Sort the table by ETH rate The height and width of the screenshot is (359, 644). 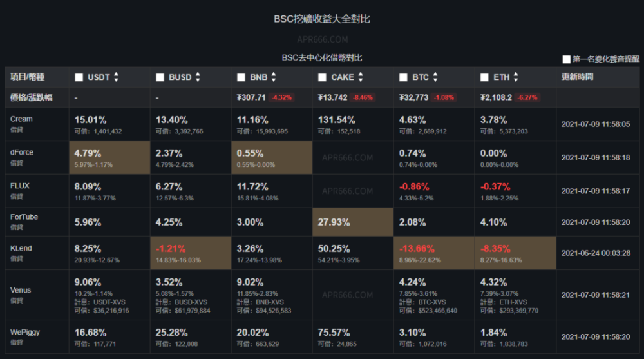516,77
